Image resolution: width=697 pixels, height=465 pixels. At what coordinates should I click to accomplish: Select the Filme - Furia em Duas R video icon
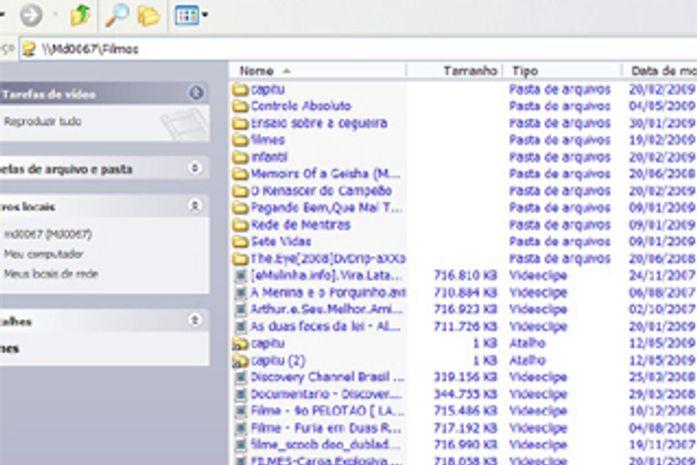pos(240,428)
